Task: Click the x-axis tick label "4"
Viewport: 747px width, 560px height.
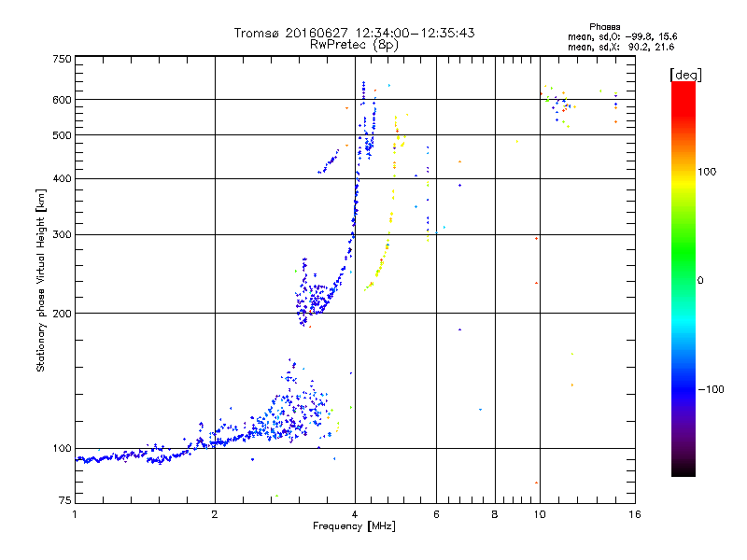Action: (355, 514)
